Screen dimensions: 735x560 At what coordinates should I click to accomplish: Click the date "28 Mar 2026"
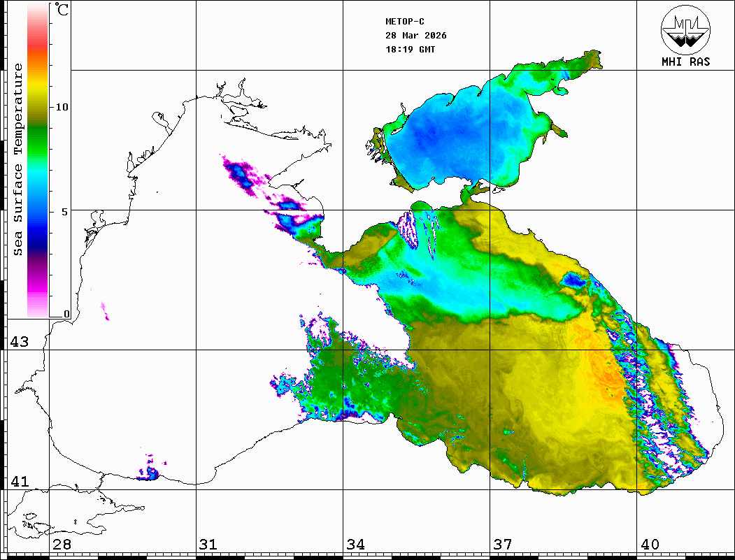coord(416,36)
